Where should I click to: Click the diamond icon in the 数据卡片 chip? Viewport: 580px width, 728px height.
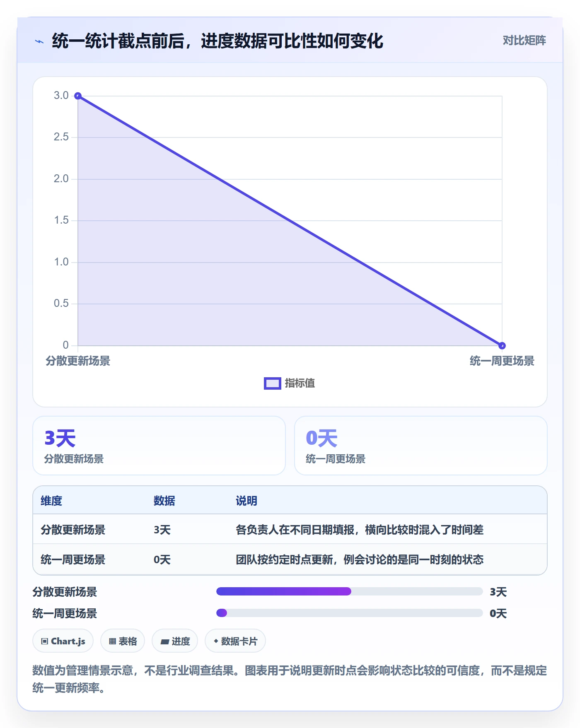(216, 641)
